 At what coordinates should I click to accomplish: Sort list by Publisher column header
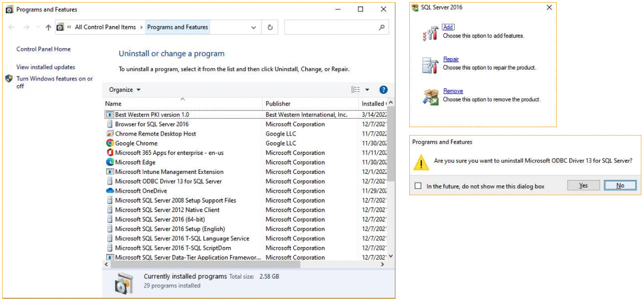pyautogui.click(x=278, y=104)
